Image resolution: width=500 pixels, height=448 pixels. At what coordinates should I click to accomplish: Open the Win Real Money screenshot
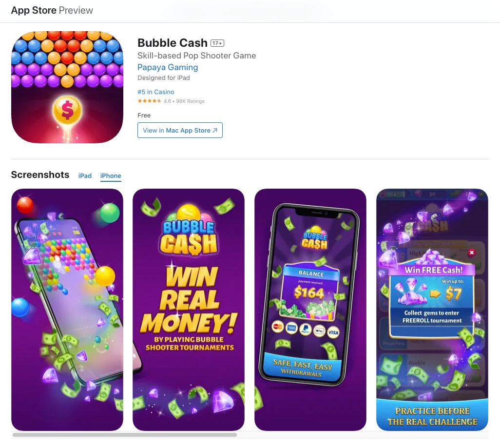click(189, 310)
